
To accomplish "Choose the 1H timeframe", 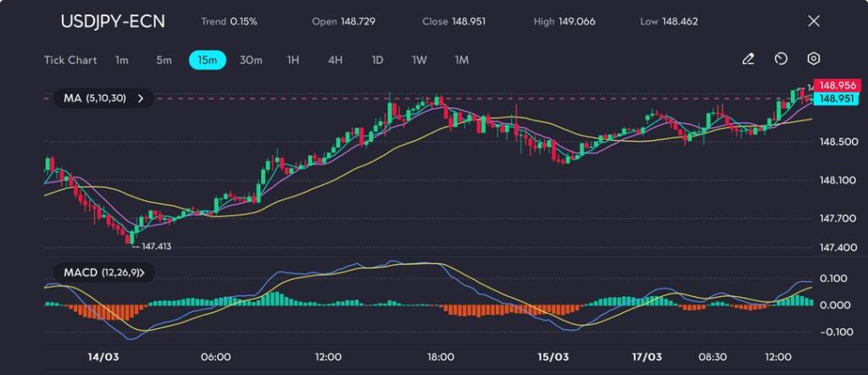I will coord(293,60).
